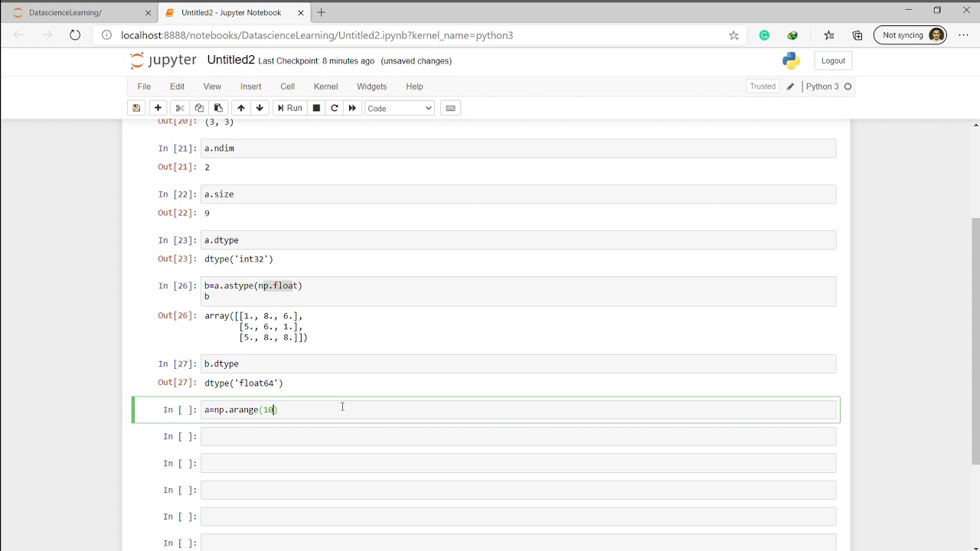Click the Trusted notebook indicator

click(x=763, y=86)
